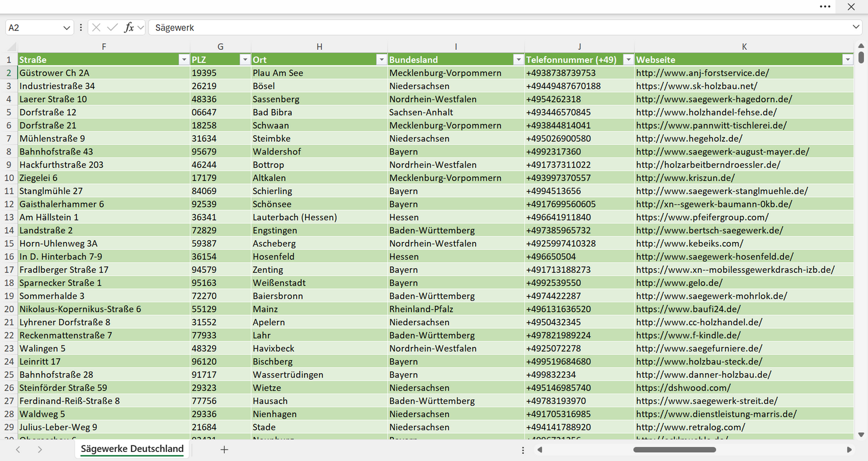Confirm entry with checkmark icon

pos(112,28)
